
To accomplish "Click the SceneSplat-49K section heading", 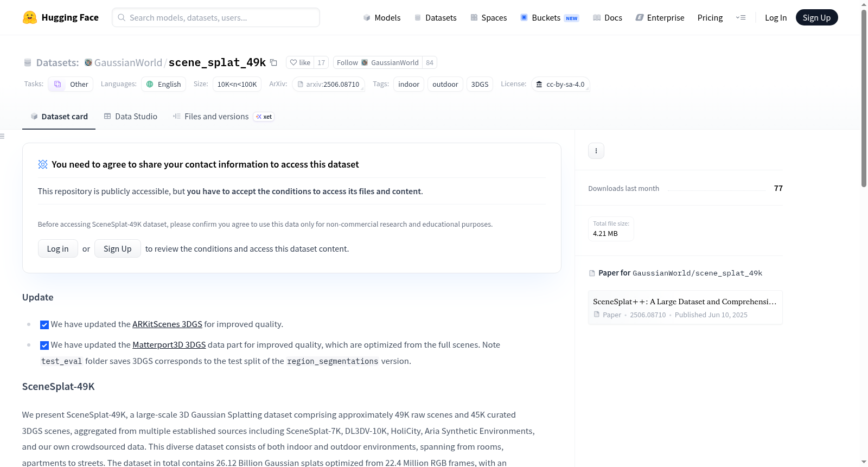I will pyautogui.click(x=59, y=387).
